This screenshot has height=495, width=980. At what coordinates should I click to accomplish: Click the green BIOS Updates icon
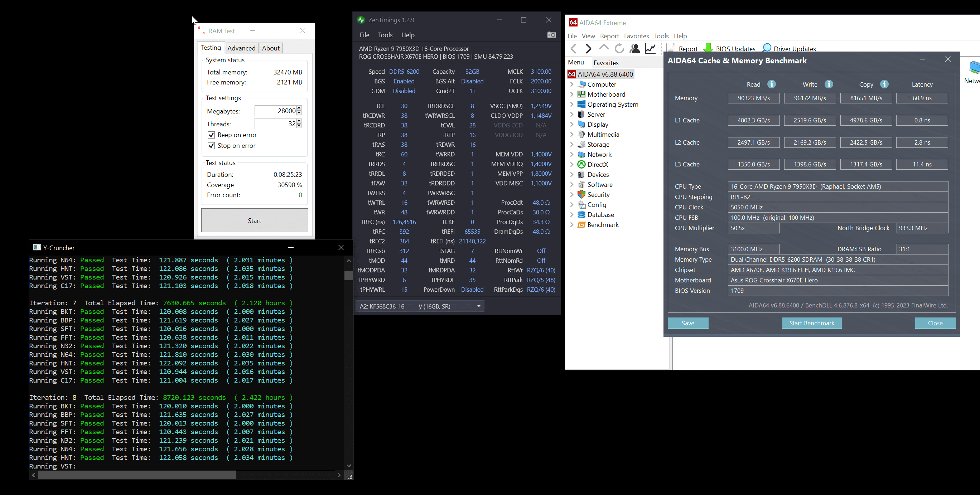pyautogui.click(x=708, y=48)
